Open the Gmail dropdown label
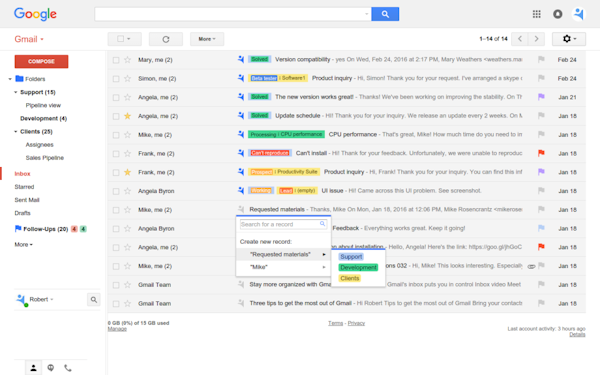Viewport: 600px width, 375px height. pos(29,39)
